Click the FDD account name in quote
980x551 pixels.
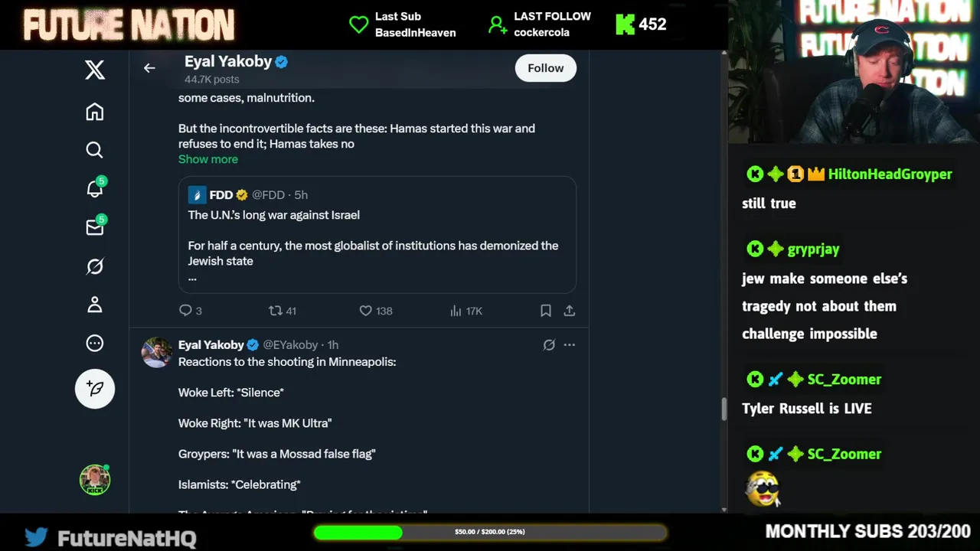tap(220, 195)
